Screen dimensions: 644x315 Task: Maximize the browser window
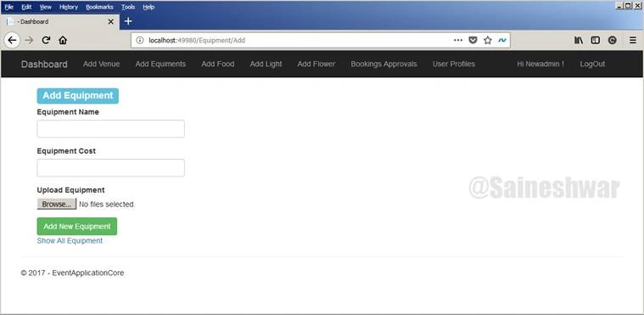(x=629, y=5)
